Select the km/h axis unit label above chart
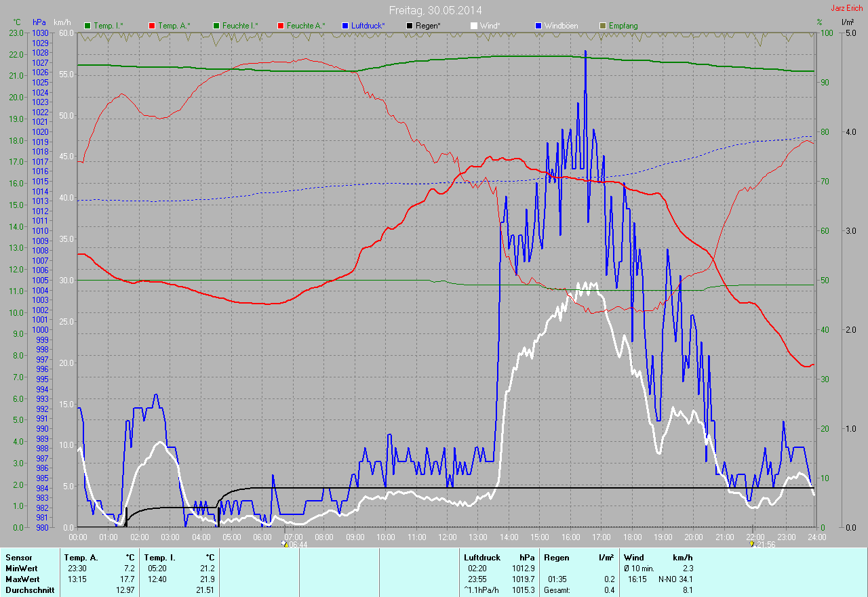 (x=61, y=22)
